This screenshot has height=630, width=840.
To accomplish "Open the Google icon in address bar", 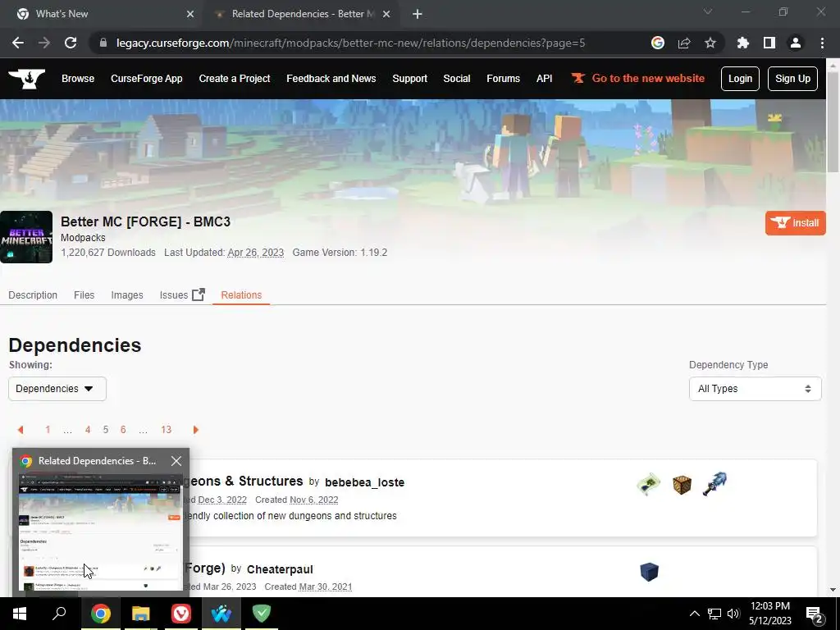I will pyautogui.click(x=658, y=43).
